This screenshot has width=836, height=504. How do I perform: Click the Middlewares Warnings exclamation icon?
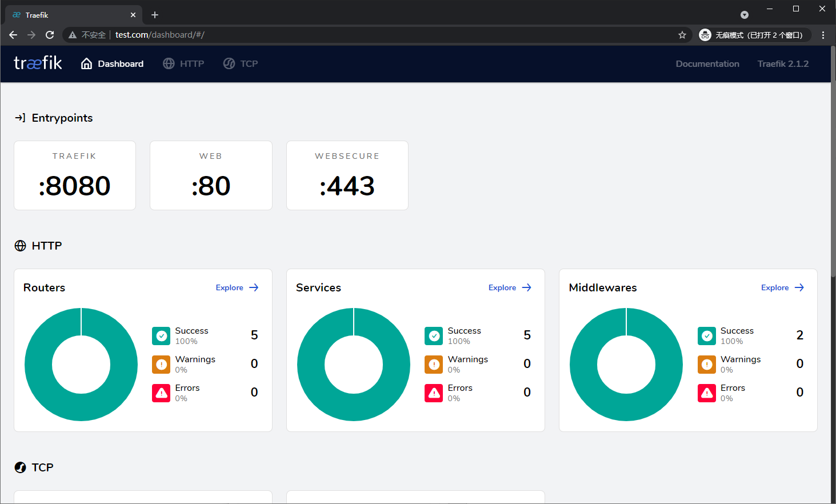(x=707, y=365)
